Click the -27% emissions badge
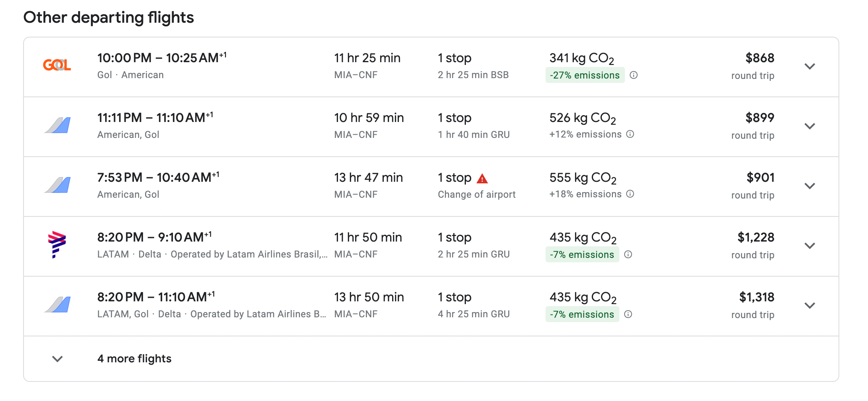The height and width of the screenshot is (401, 868). 585,75
